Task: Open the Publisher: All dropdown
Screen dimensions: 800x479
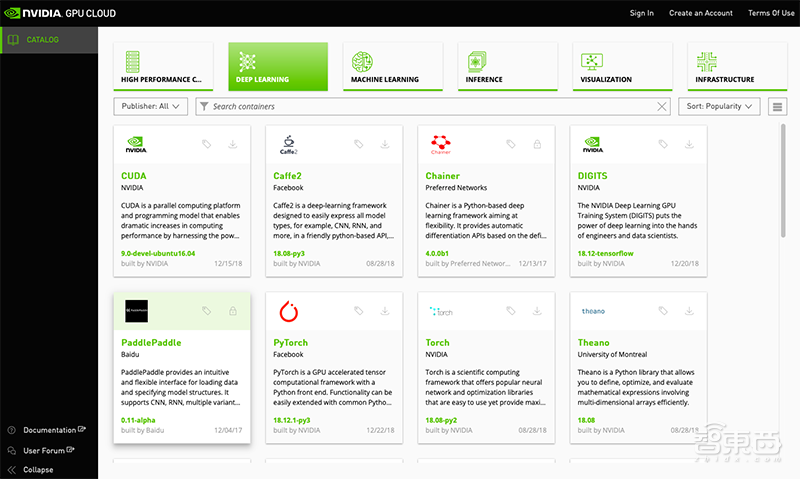Action: (151, 106)
